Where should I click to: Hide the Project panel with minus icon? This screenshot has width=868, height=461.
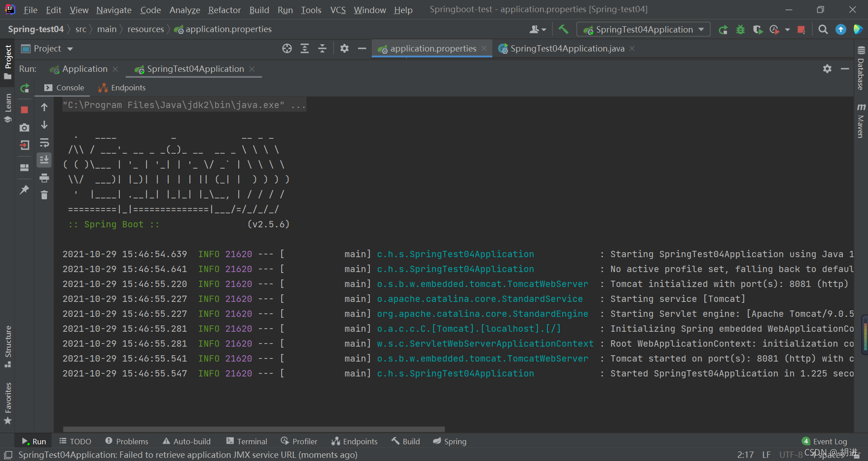[362, 48]
